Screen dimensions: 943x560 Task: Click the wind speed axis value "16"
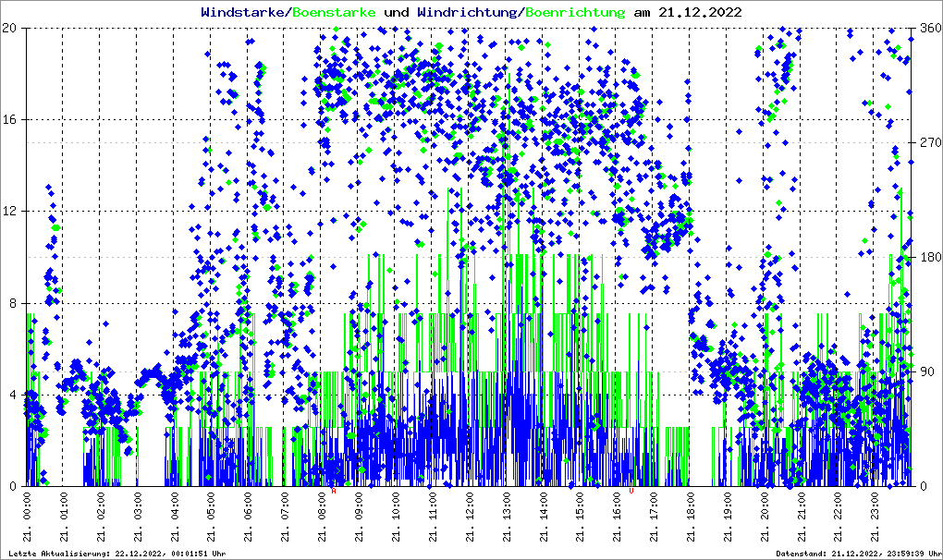pos(9,119)
